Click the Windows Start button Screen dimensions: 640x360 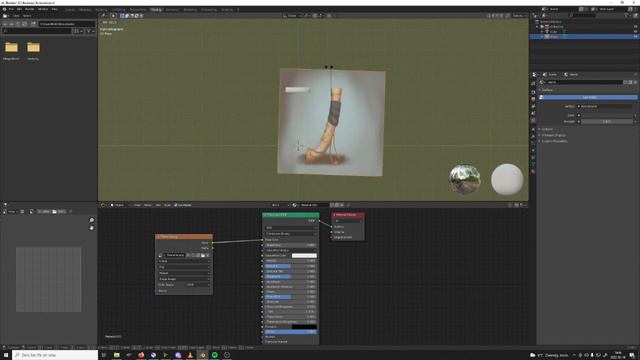coord(6,355)
